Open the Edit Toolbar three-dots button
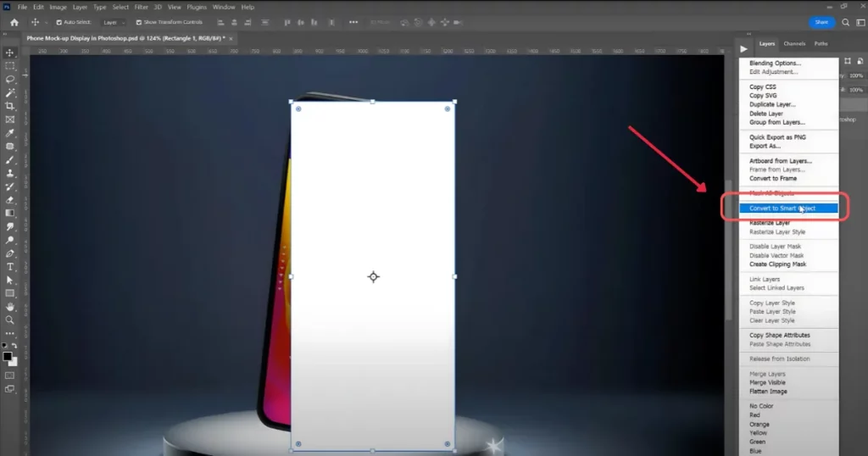Screen dimensions: 868x456 point(10,333)
